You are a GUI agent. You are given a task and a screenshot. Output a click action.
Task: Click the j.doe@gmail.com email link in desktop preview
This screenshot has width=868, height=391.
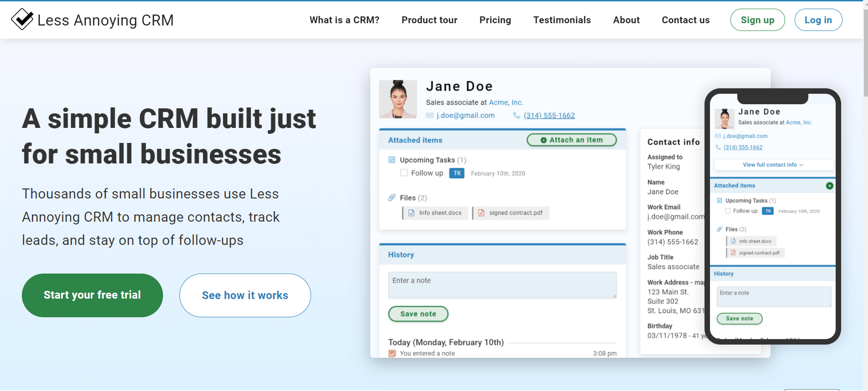465,116
